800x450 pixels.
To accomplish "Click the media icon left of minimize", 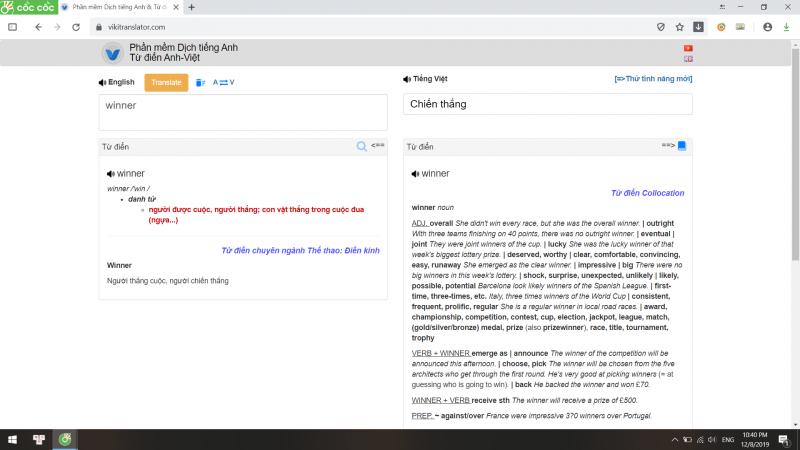I will (722, 7).
